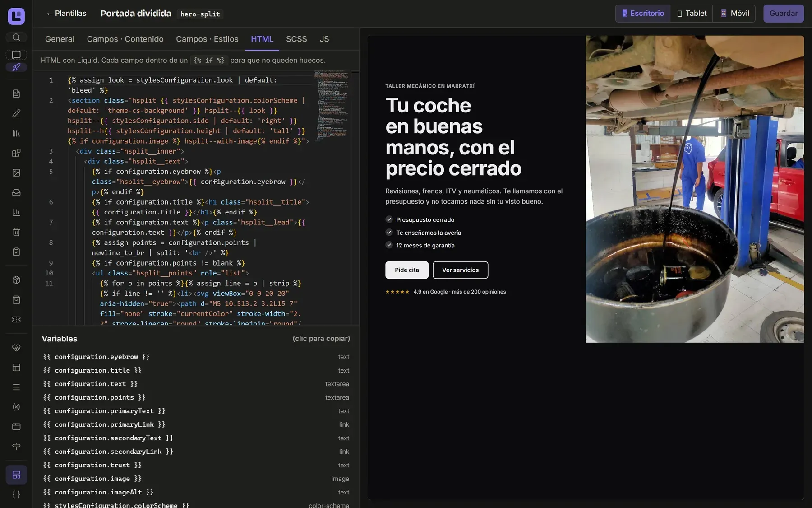Click the preview headline Tu coche en buenas manos
The width and height of the screenshot is (812, 508).
tap(453, 137)
